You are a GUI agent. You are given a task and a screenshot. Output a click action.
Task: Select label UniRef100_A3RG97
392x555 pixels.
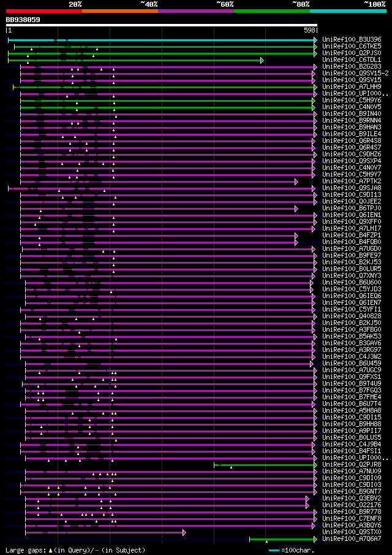(x=350, y=350)
